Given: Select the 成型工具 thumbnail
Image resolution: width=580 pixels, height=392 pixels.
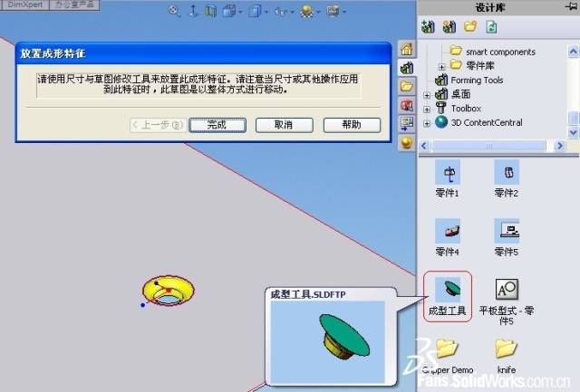Looking at the screenshot, I should click(x=447, y=295).
